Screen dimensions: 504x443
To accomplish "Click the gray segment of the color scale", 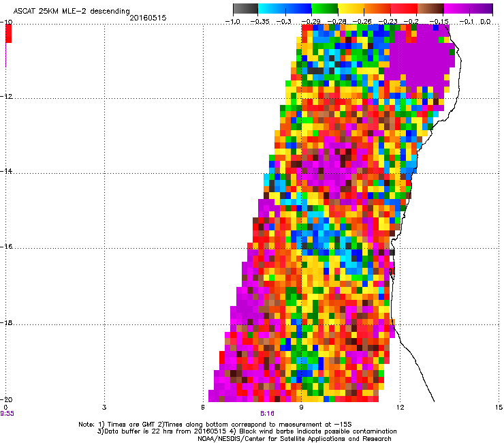I will (246, 8).
